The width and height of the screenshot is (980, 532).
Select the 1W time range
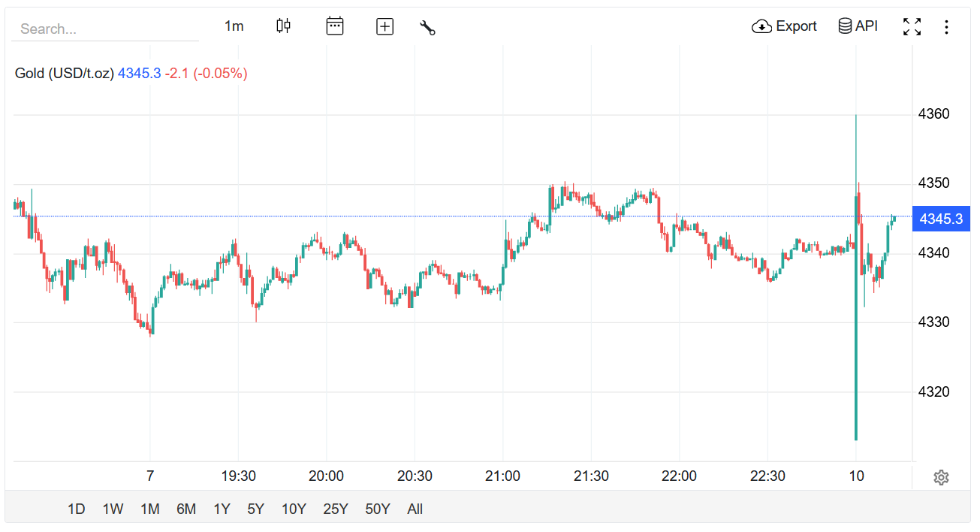coord(113,509)
